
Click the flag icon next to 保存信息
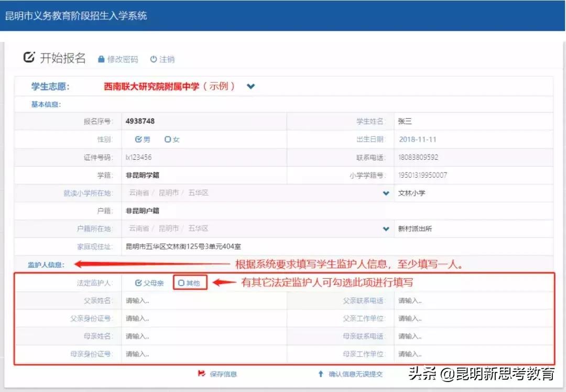click(x=201, y=374)
